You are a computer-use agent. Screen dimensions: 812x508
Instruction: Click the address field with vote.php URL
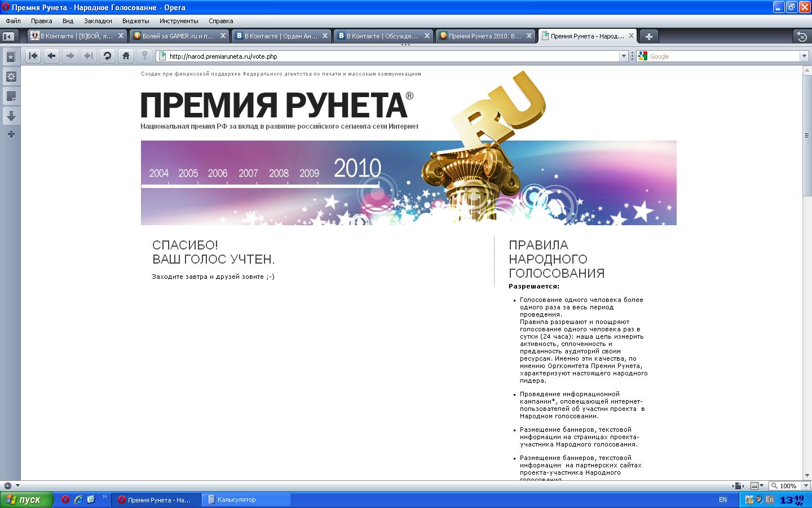392,56
